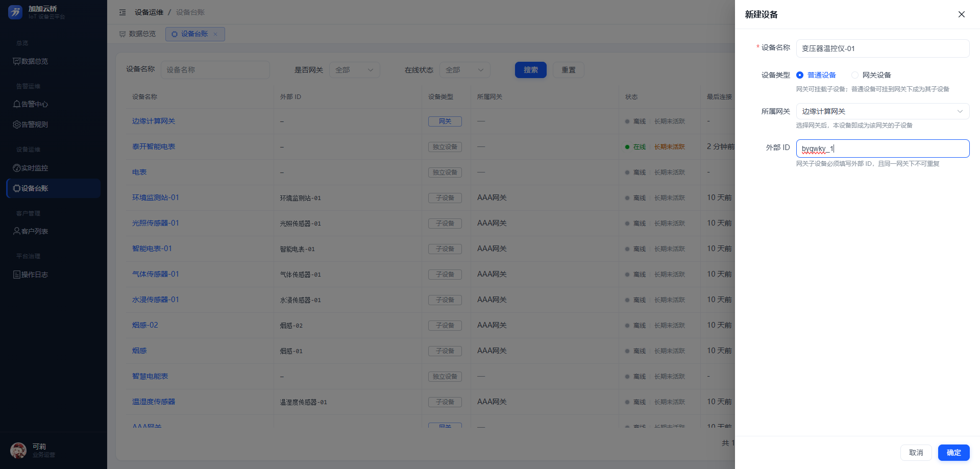Image resolution: width=980 pixels, height=469 pixels.
Task: Open 在线状态 filter dropdown
Action: 465,70
